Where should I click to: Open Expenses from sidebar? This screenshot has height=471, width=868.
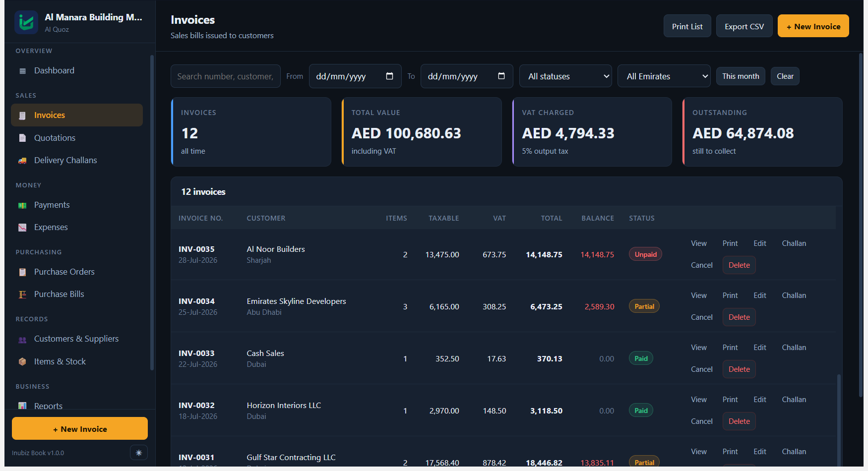77,227
